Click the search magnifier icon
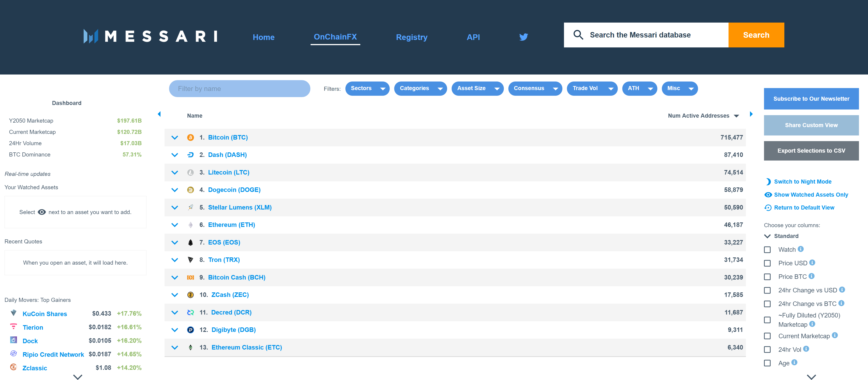868x380 pixels. pyautogui.click(x=578, y=35)
